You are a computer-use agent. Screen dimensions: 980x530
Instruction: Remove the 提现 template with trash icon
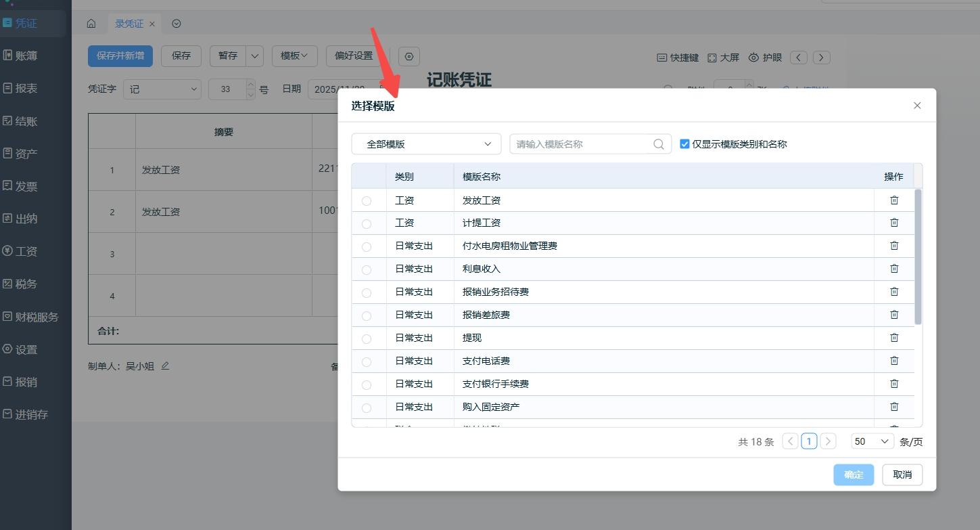[x=894, y=338]
